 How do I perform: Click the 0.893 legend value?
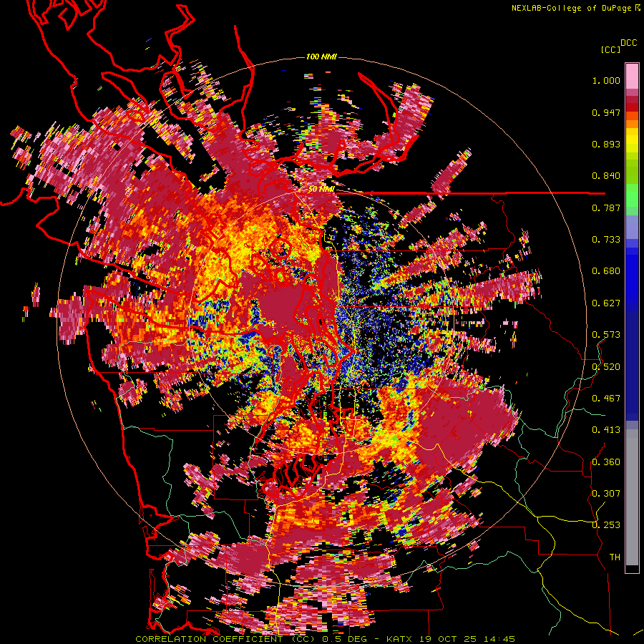[x=606, y=144]
